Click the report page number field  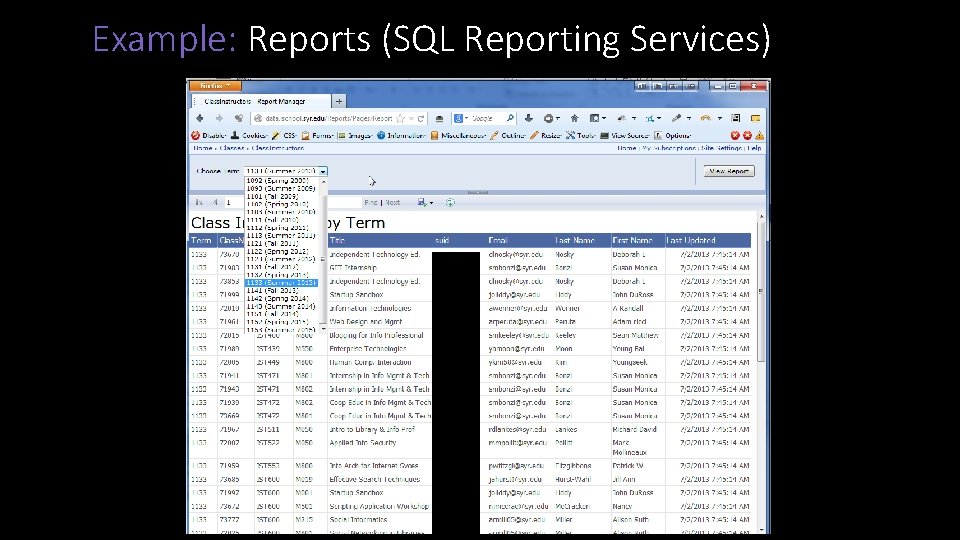pos(236,202)
